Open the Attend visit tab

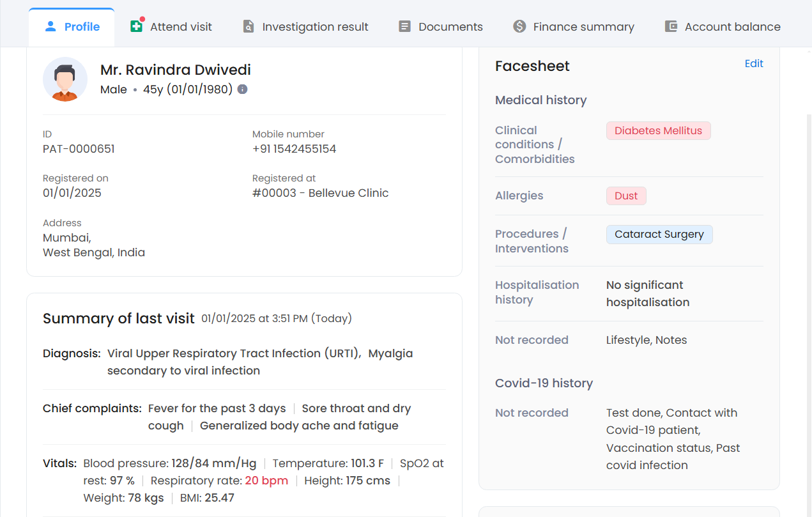tap(181, 27)
